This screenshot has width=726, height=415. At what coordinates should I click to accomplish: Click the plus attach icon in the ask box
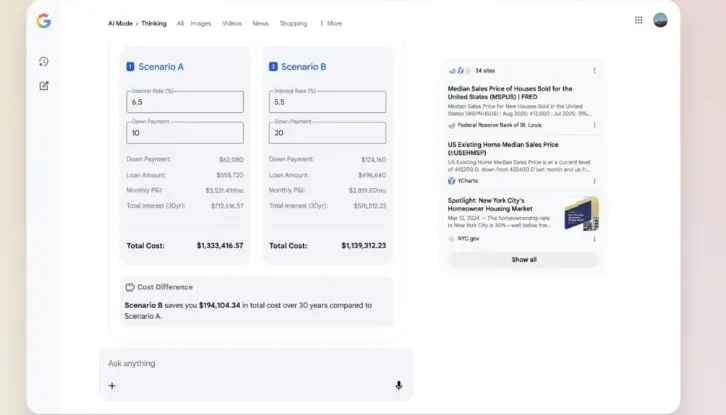pyautogui.click(x=112, y=385)
